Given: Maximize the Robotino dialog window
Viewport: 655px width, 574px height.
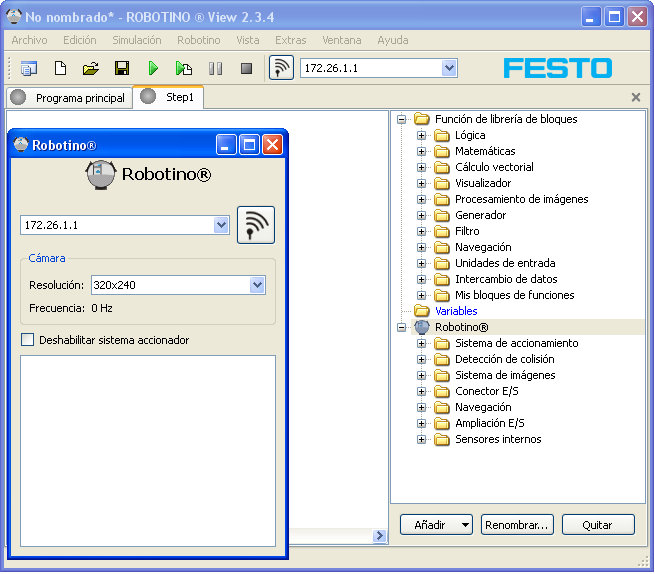Looking at the screenshot, I should coord(249,145).
